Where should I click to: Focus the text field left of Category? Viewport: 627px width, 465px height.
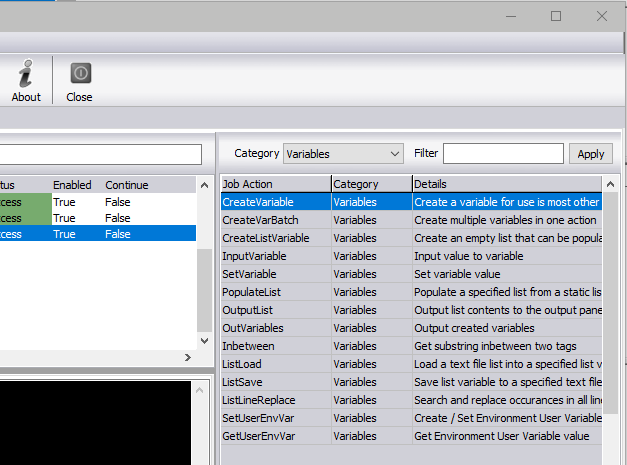coord(101,154)
